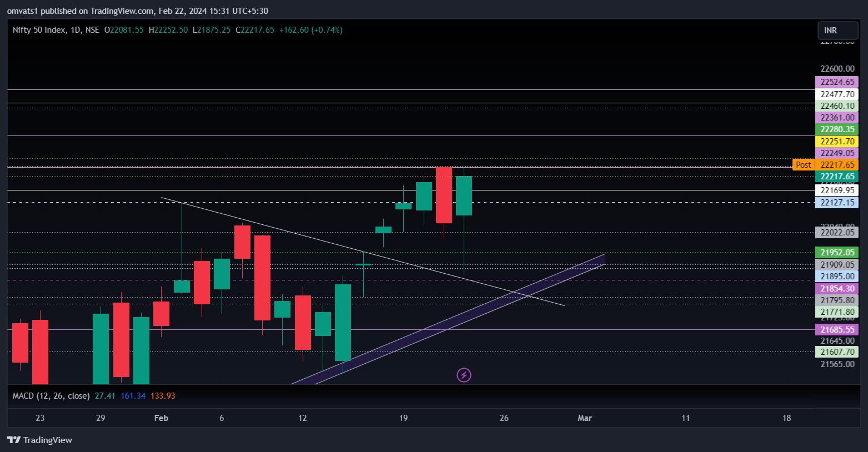868x452 pixels.
Task: Click the 22361.00 purple price label
Action: click(x=837, y=118)
